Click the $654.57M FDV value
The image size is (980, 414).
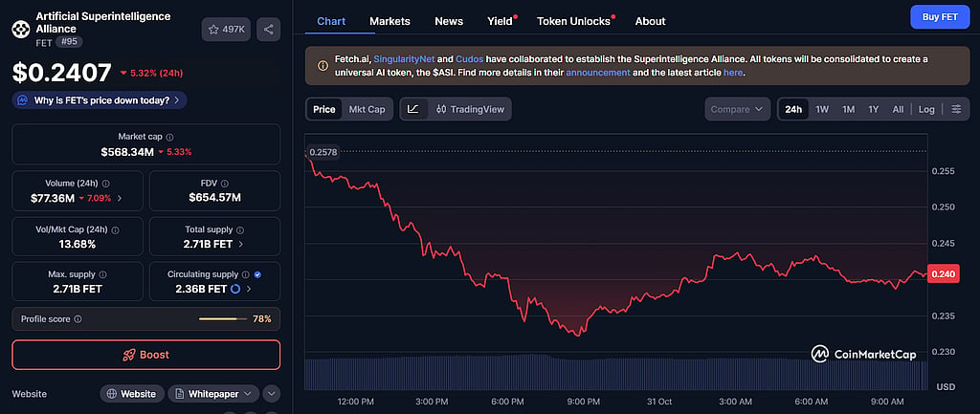(215, 198)
